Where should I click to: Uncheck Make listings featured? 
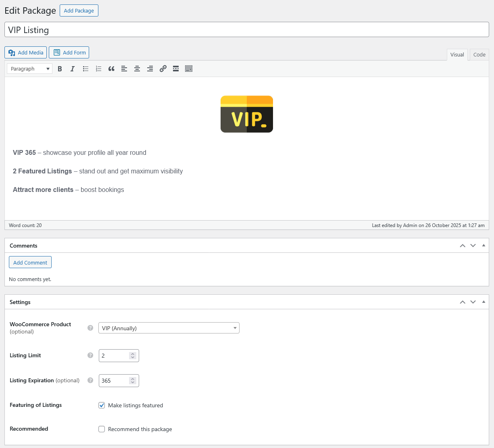pos(102,405)
